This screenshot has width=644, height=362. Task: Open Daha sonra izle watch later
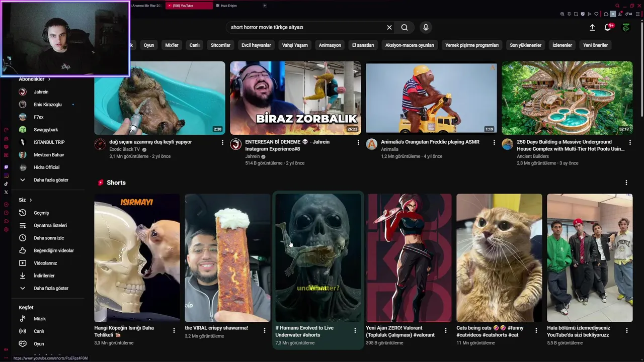coord(48,238)
